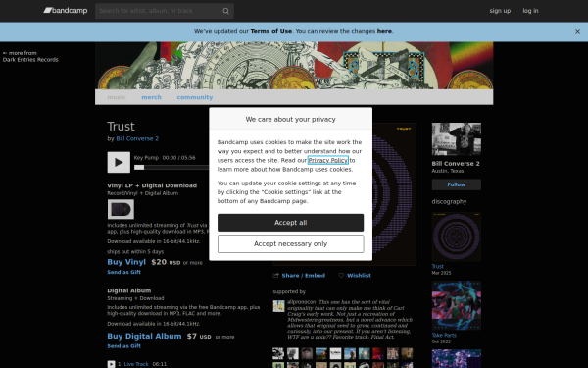Click Buy Digital Album
Screen dimensions: 588x368
(144, 336)
